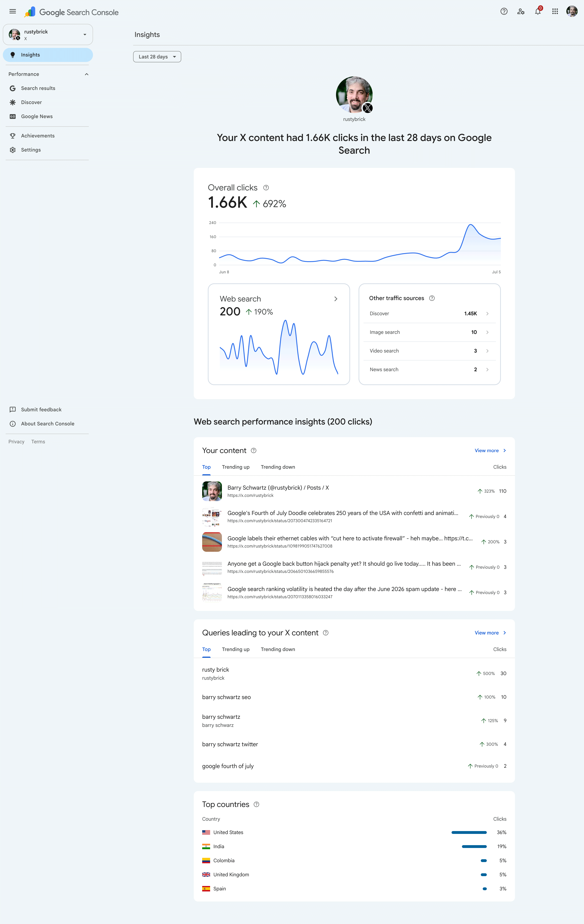Open the ranking volatility spam update post
Image resolution: width=584 pixels, height=924 pixels.
tap(354, 592)
